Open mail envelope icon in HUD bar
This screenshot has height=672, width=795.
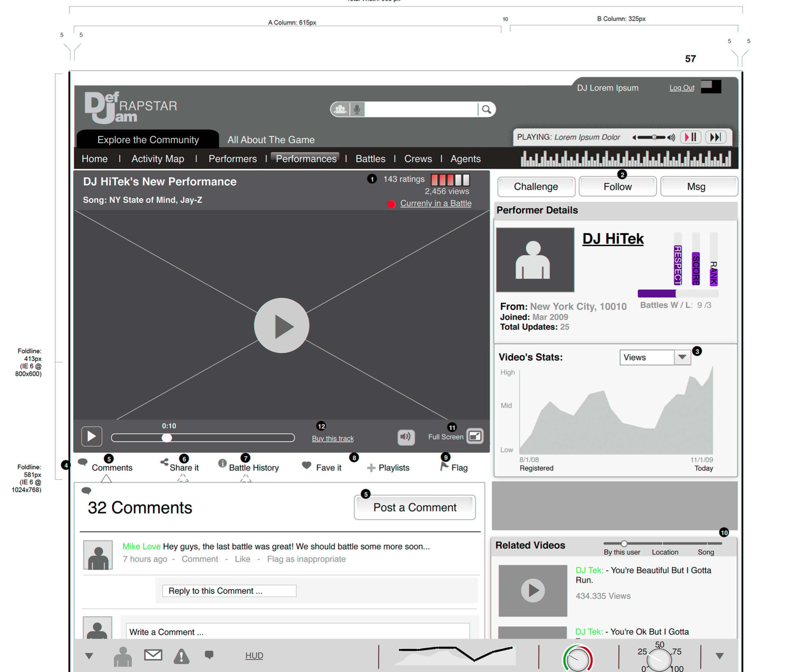click(153, 655)
